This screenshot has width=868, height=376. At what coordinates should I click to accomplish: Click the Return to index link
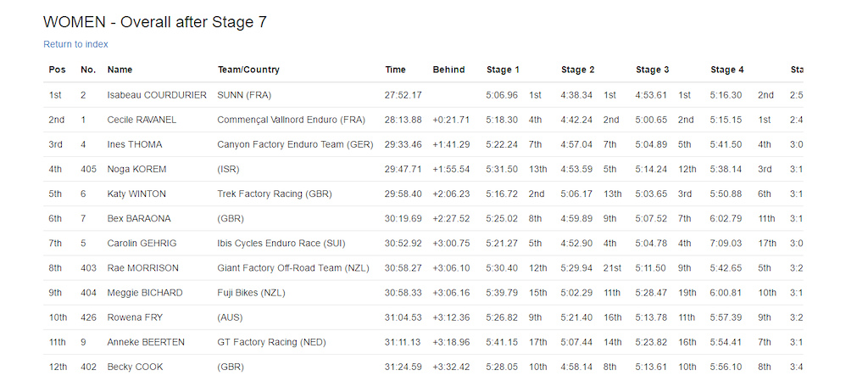pyautogui.click(x=75, y=44)
